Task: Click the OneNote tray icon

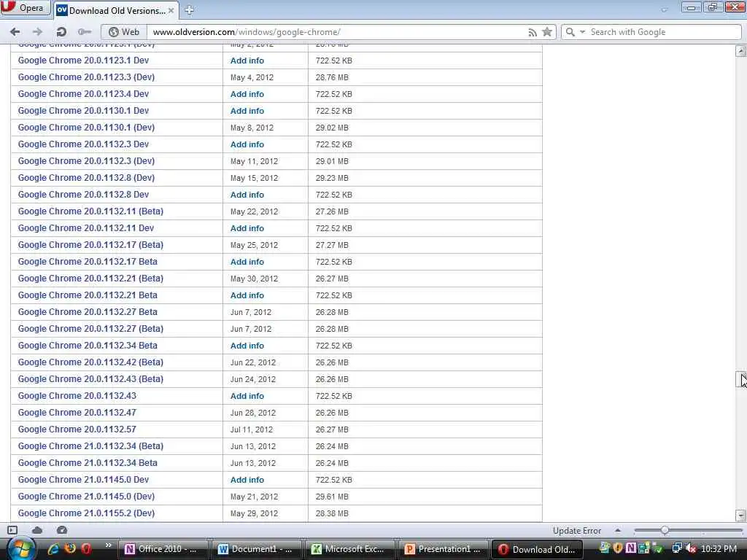Action: tap(631, 548)
